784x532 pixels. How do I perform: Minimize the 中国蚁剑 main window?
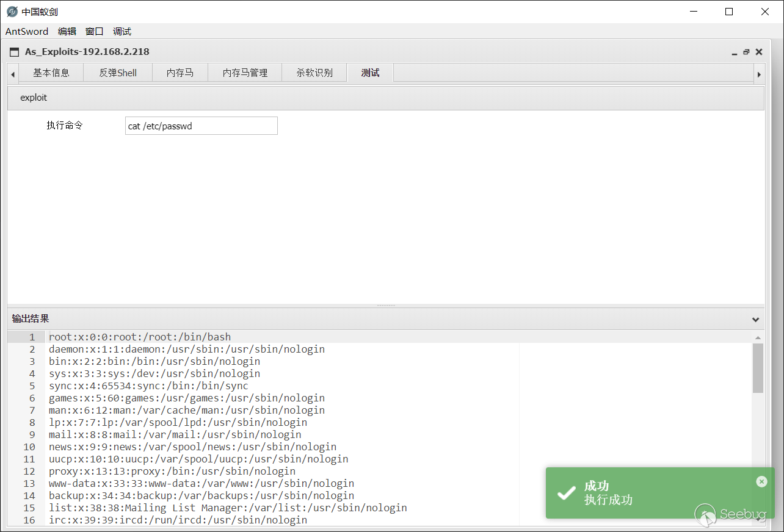click(x=694, y=12)
